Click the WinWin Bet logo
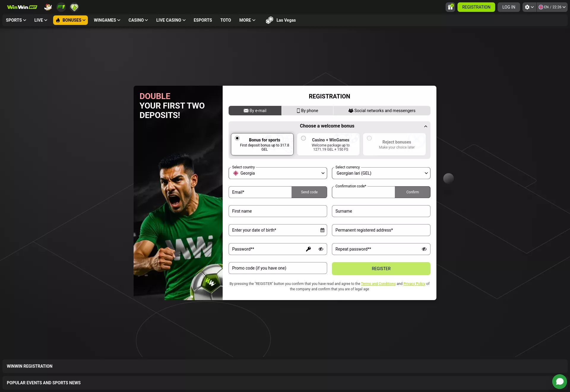 coord(22,7)
